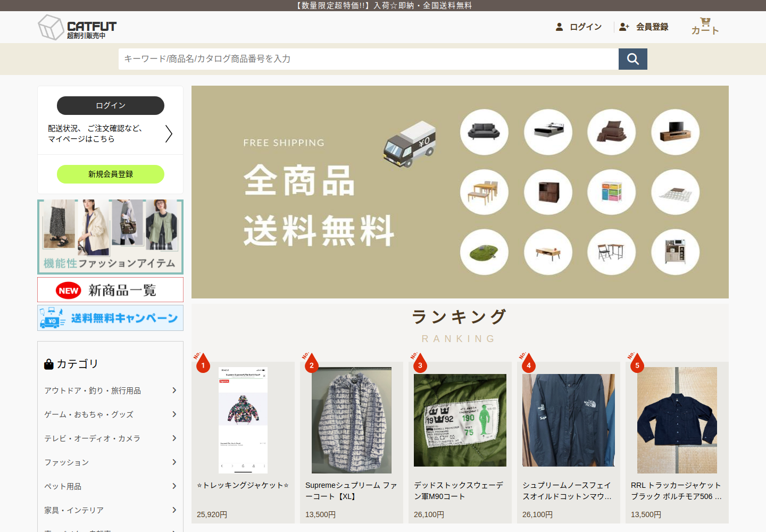Click the bed category circle icon

click(x=548, y=132)
